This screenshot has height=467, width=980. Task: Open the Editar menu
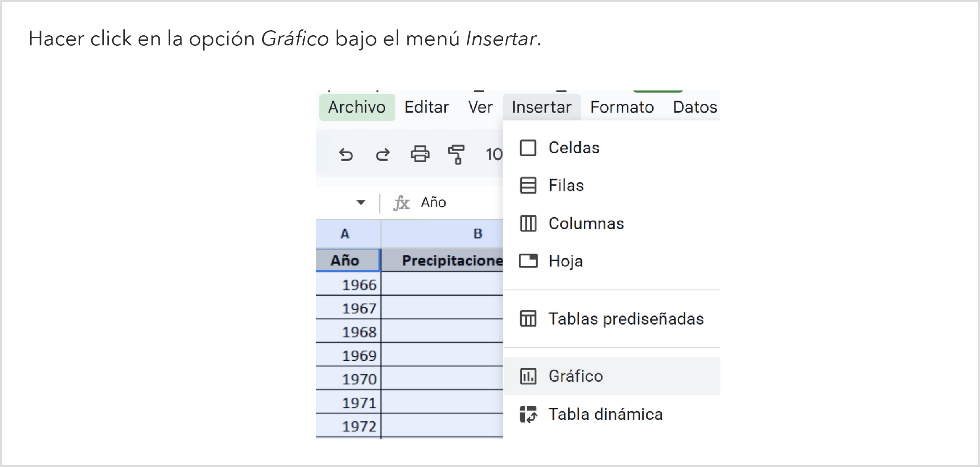426,108
